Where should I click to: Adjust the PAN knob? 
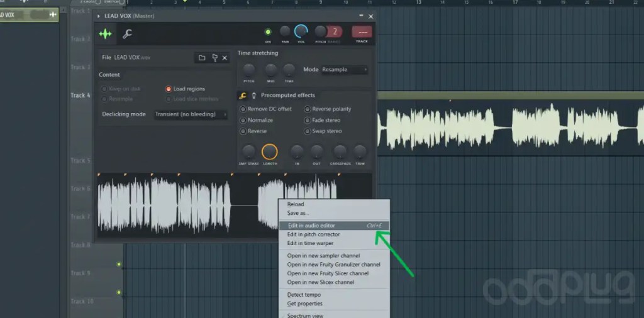[x=285, y=31]
